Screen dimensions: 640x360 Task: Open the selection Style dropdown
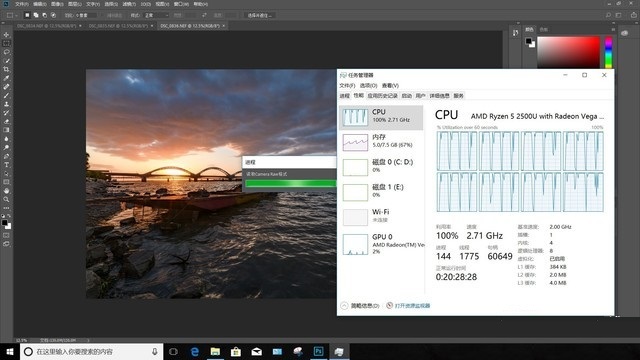(x=156, y=15)
